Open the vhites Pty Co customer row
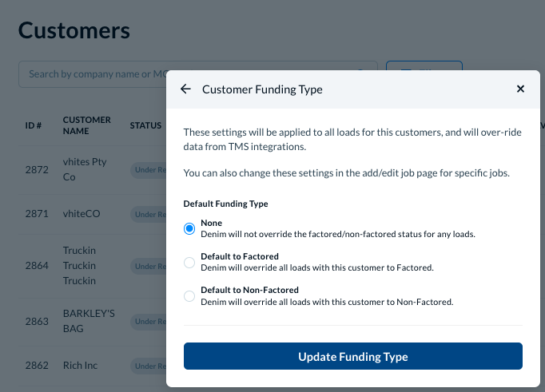Screen dimensions: 545x392 [85, 169]
